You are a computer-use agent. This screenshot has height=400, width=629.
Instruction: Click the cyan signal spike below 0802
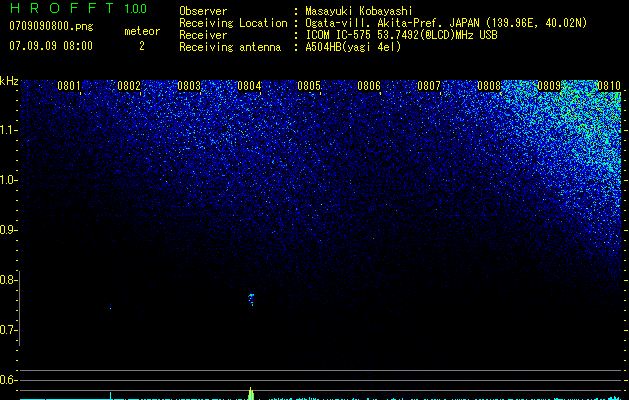110,395
